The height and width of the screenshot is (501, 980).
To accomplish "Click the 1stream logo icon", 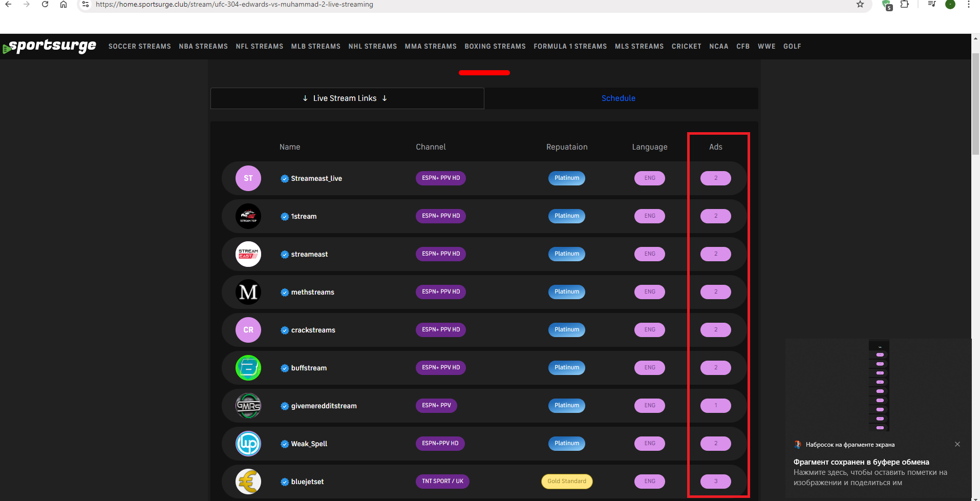I will 248,216.
